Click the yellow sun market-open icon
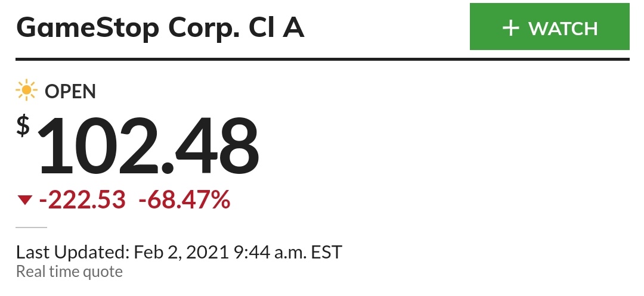Screen dimensions: 644x296 pyautogui.click(x=26, y=91)
